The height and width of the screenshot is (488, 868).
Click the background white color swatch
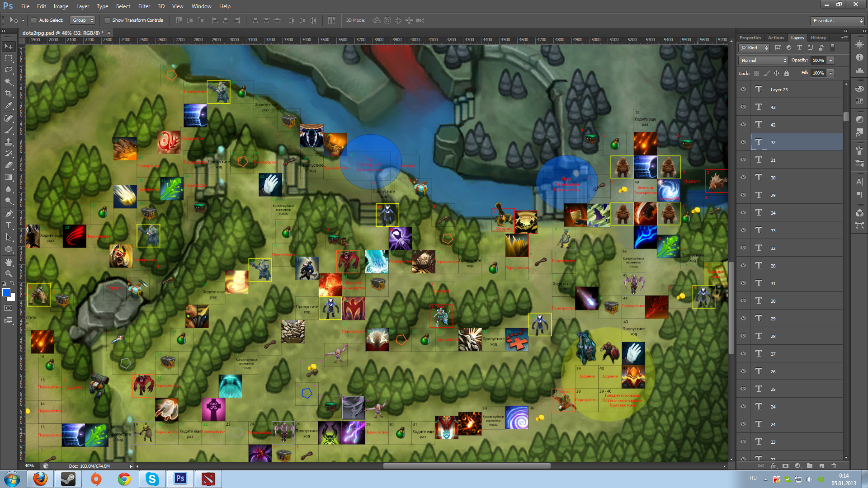[13, 298]
